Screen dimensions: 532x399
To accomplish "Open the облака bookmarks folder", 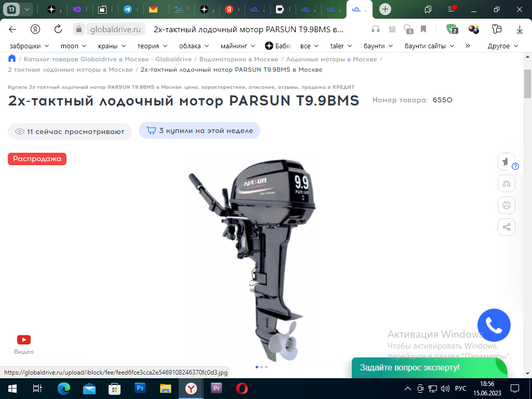I will pos(194,46).
